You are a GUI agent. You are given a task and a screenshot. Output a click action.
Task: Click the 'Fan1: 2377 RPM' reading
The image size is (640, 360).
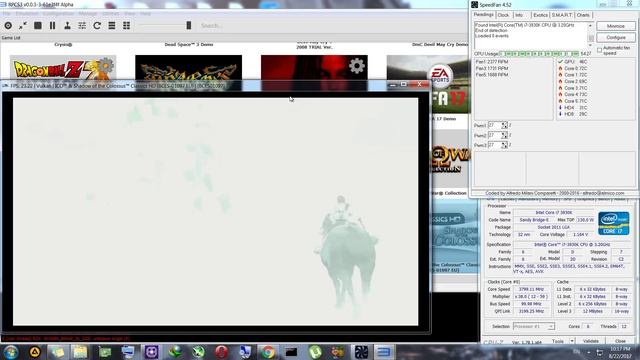coord(492,62)
